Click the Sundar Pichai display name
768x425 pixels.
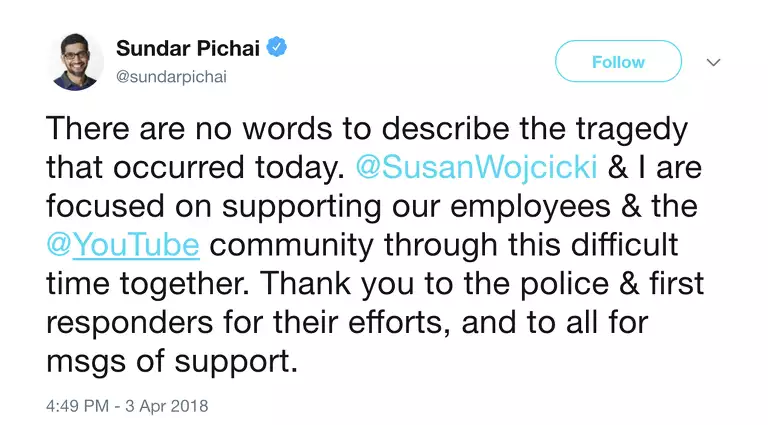188,48
